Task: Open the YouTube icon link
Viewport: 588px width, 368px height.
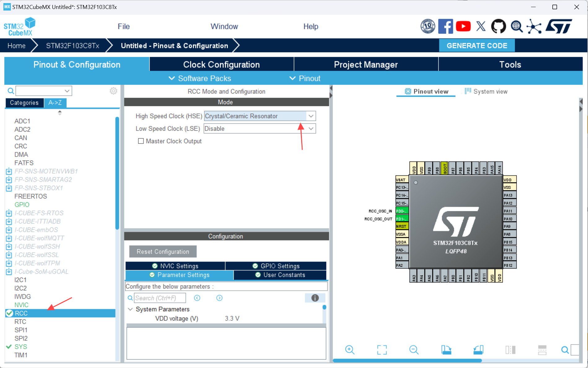Action: click(x=463, y=26)
